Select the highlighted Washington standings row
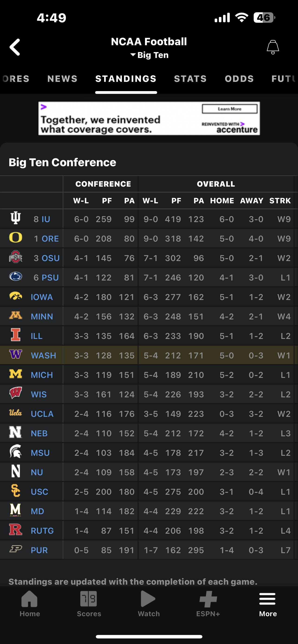Image resolution: width=298 pixels, height=644 pixels. coord(175,356)
